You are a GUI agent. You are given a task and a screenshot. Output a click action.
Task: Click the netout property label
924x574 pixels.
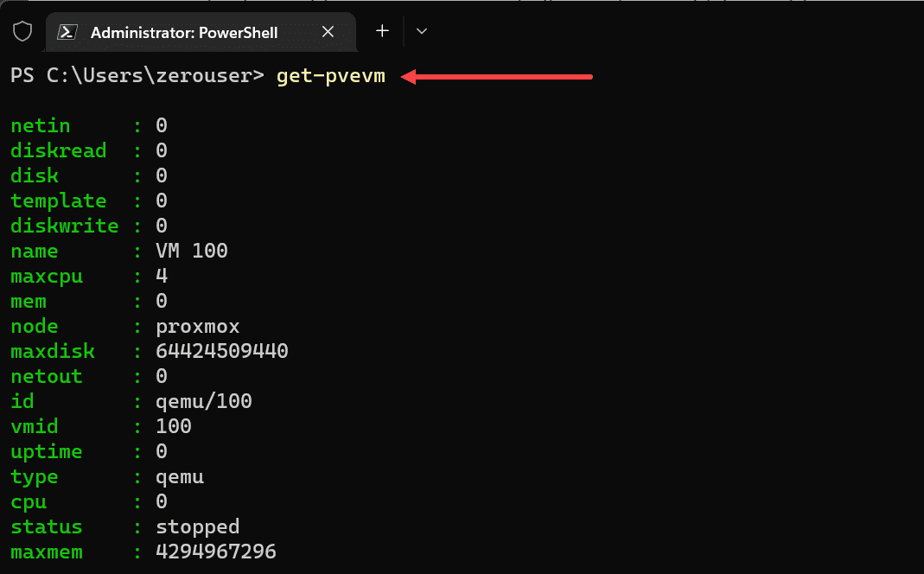pos(47,377)
